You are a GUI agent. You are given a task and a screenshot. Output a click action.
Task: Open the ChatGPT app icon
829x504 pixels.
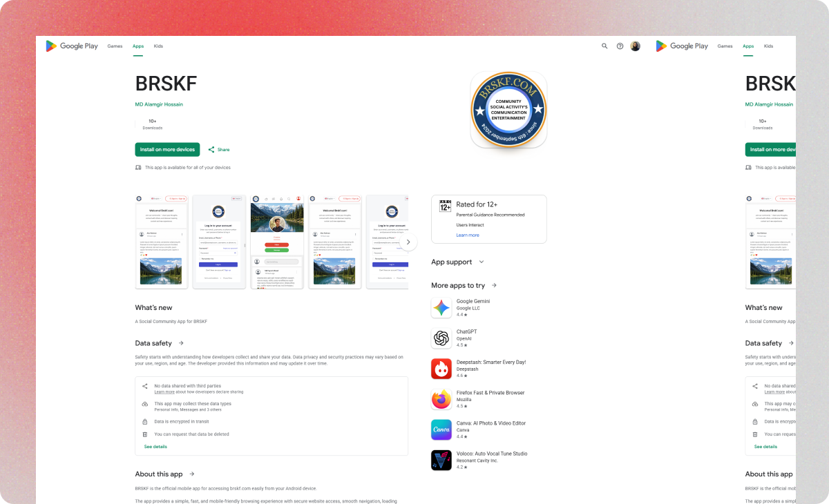(441, 338)
